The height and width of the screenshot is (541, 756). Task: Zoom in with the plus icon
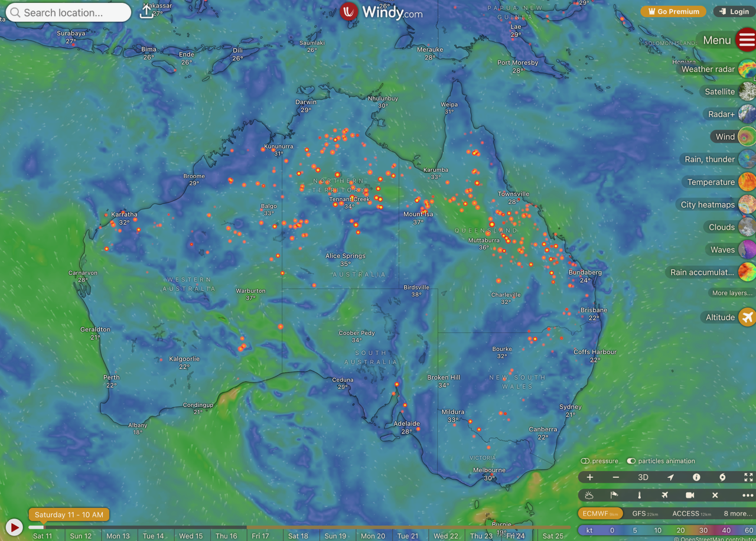(589, 477)
